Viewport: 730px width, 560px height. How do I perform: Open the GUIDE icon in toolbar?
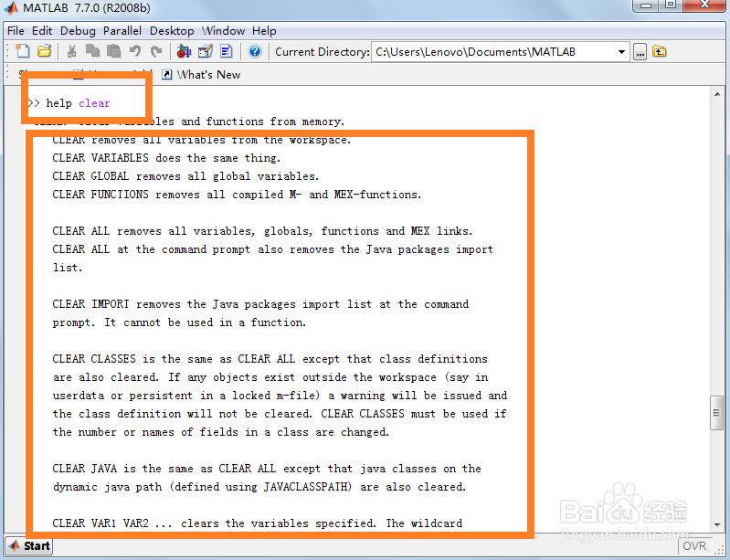pyautogui.click(x=206, y=51)
